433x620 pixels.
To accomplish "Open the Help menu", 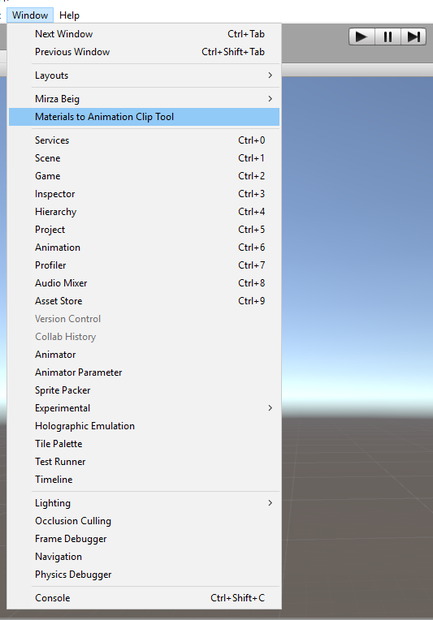I will coord(69,15).
